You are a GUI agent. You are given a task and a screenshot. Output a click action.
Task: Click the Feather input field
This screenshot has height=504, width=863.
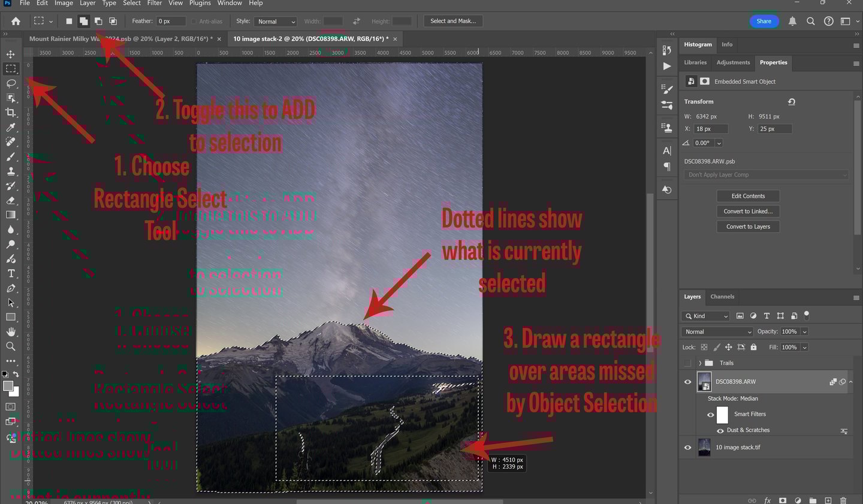(171, 21)
